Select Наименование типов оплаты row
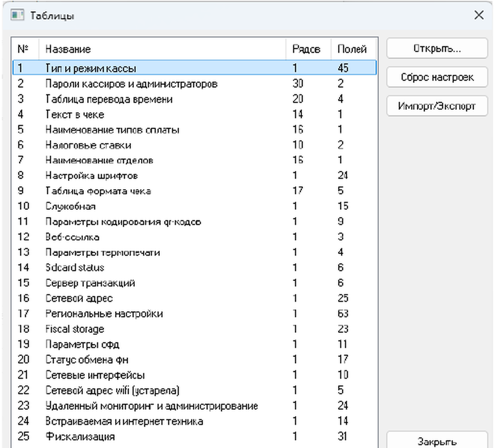This screenshot has width=494, height=448. coord(195,129)
